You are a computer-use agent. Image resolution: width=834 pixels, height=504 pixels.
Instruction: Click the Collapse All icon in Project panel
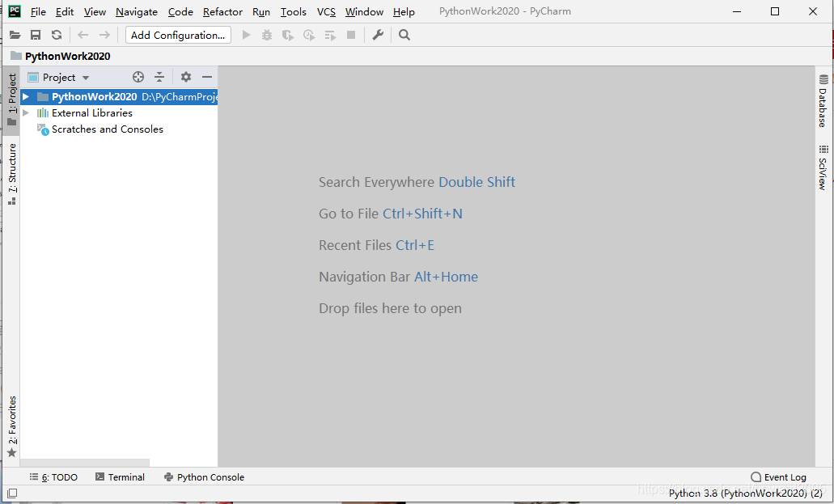pos(159,77)
